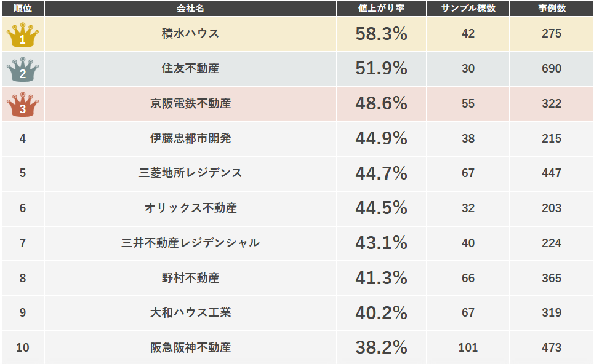Click the サンプル棟数 column header
This screenshot has height=364, width=594.
[x=468, y=9]
